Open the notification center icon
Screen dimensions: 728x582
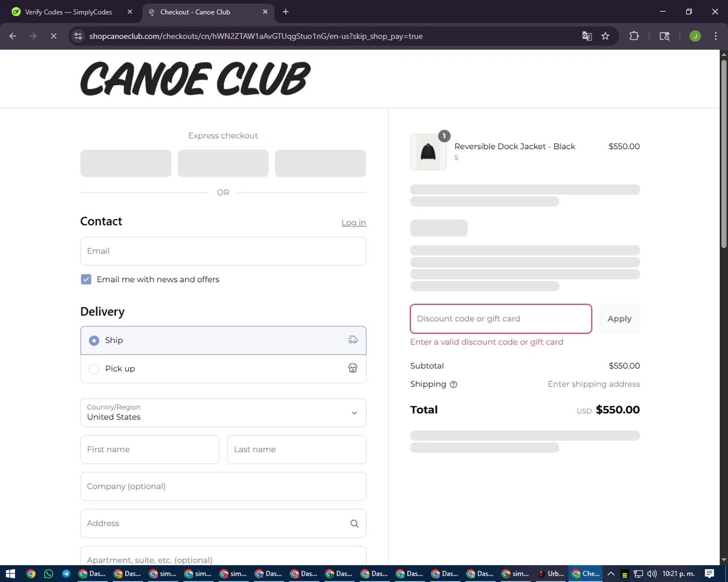pos(710,574)
